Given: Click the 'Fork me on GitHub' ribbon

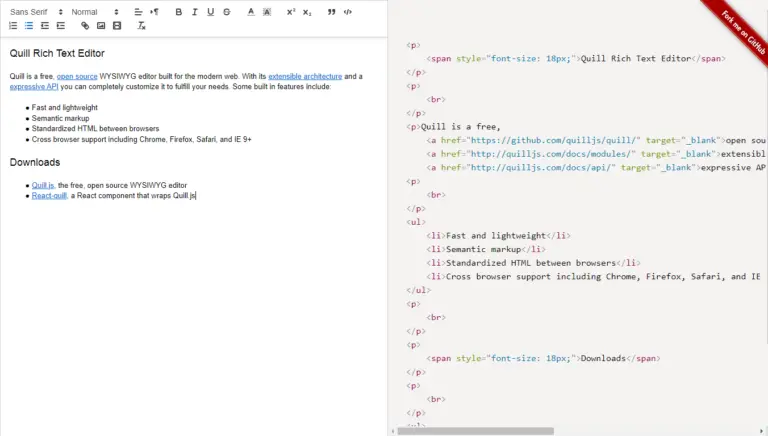Looking at the screenshot, I should point(741,30).
